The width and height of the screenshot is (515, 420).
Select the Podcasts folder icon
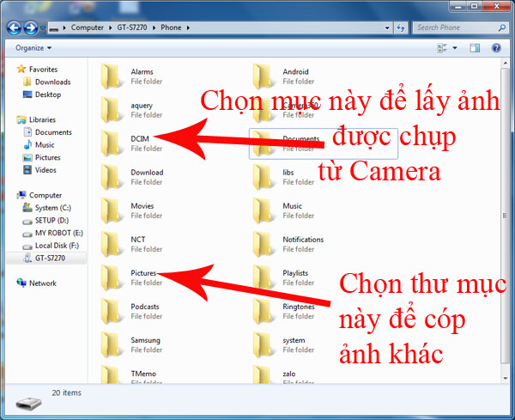pyautogui.click(x=110, y=311)
